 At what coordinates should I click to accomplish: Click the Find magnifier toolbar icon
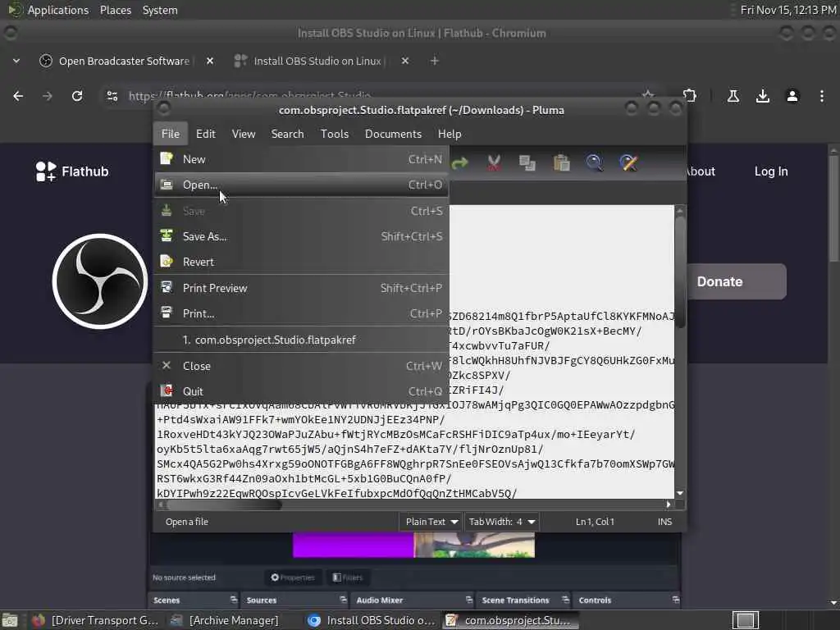(x=594, y=163)
